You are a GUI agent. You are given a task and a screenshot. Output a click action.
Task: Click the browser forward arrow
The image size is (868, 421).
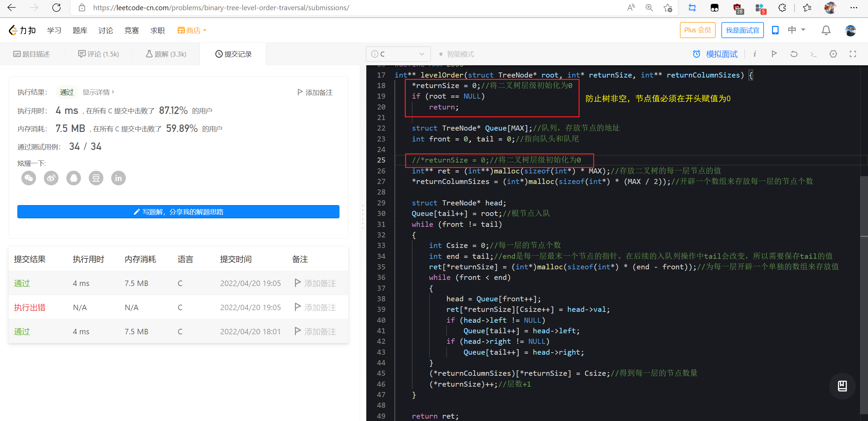click(34, 7)
